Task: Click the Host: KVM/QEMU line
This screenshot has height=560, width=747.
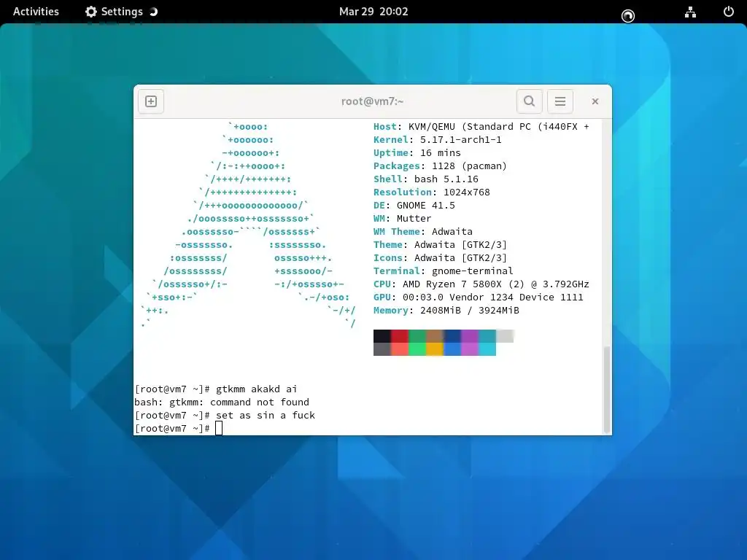Action: (x=481, y=127)
